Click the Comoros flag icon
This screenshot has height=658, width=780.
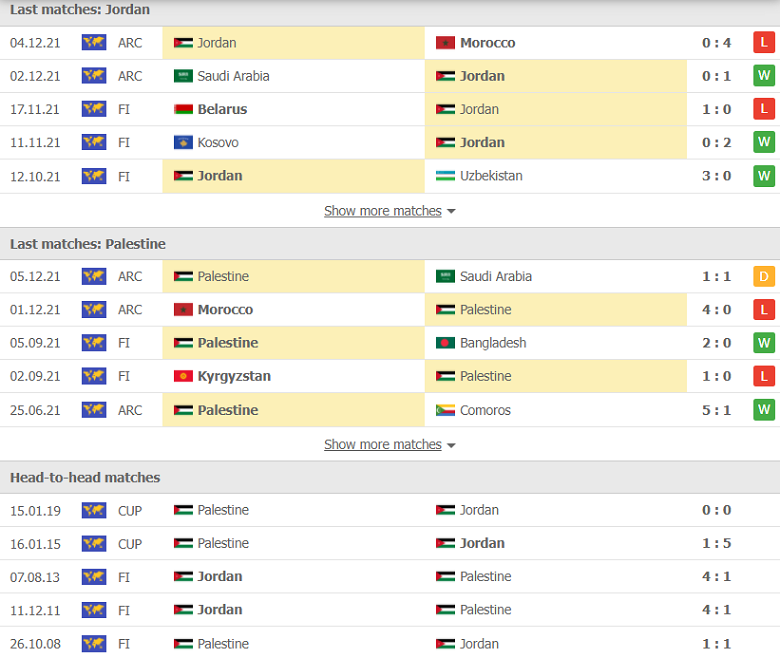pyautogui.click(x=445, y=410)
